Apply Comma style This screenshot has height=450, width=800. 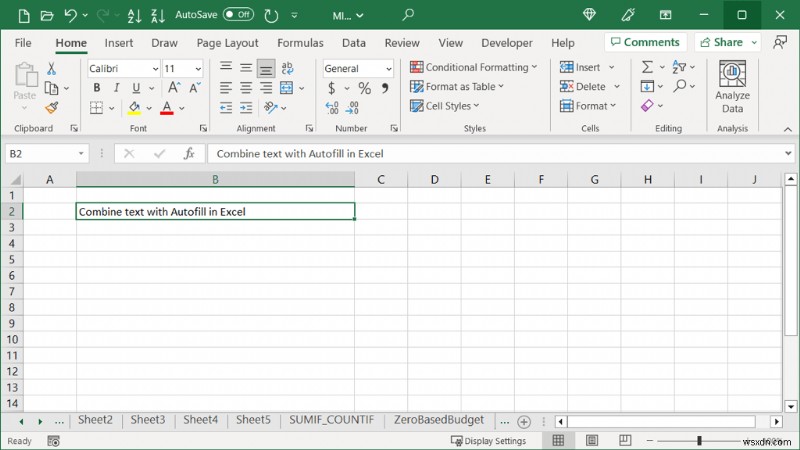[385, 88]
